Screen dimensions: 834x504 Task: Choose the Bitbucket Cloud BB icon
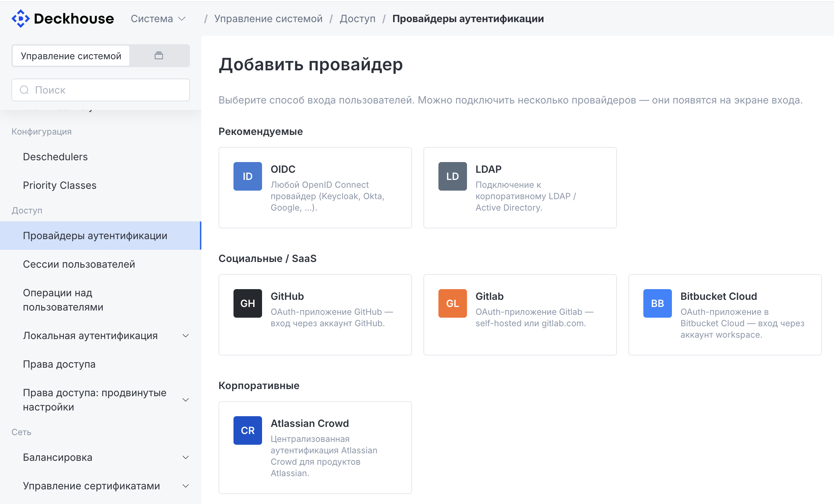point(657,303)
